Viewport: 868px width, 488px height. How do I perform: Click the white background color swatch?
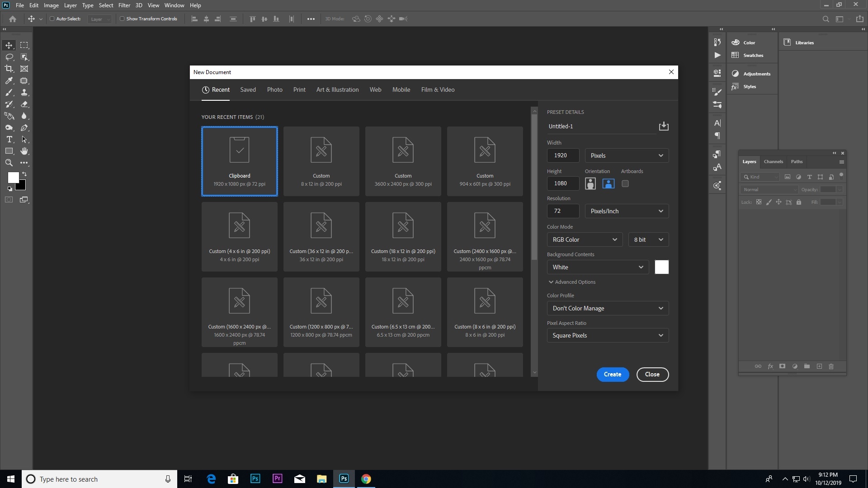click(661, 267)
